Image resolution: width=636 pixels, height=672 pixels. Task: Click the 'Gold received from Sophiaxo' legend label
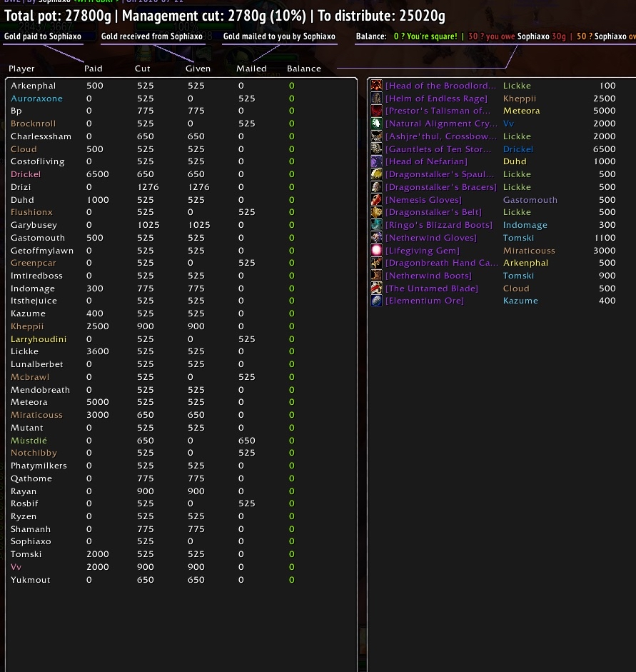point(151,36)
